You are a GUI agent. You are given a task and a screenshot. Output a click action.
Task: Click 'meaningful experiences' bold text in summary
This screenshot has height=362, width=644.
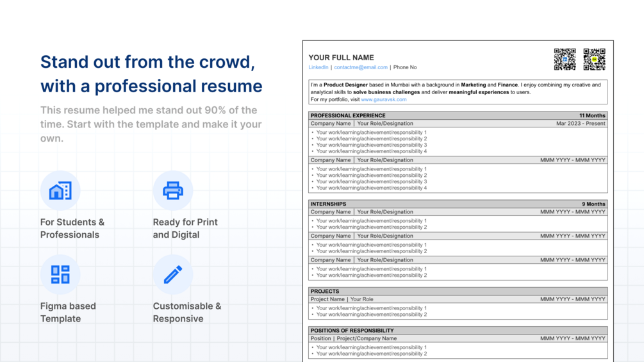(x=479, y=92)
